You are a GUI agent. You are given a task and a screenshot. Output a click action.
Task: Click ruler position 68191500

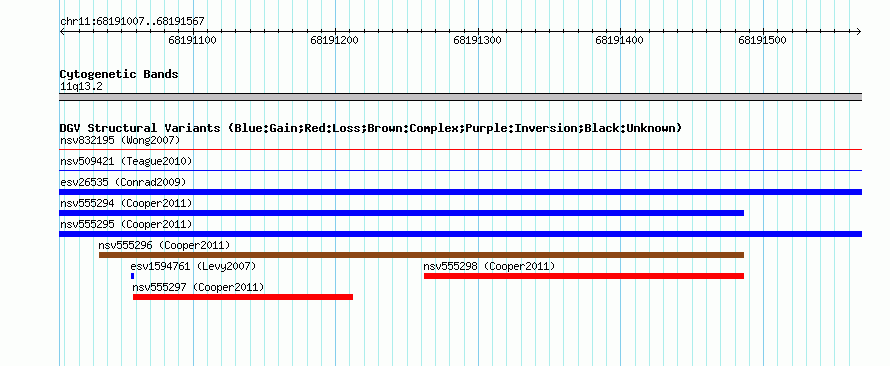tap(763, 41)
